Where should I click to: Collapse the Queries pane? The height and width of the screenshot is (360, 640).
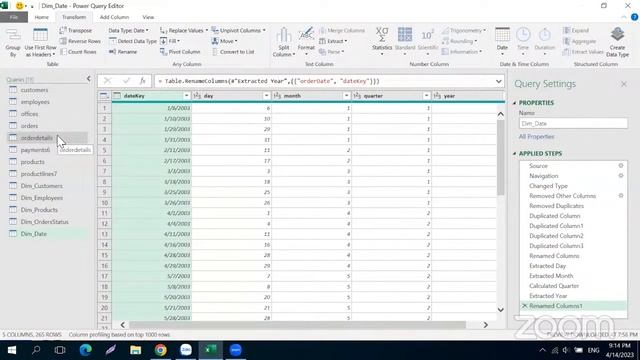point(89,79)
